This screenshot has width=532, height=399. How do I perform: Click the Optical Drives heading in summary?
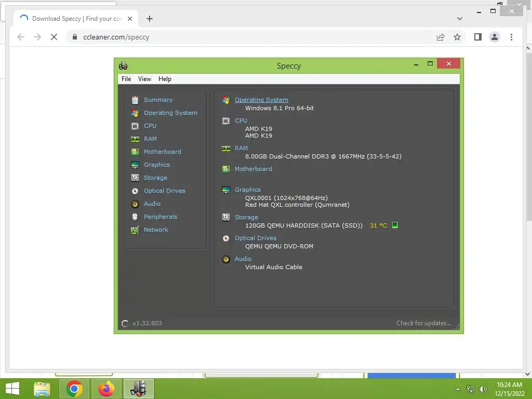click(x=256, y=238)
